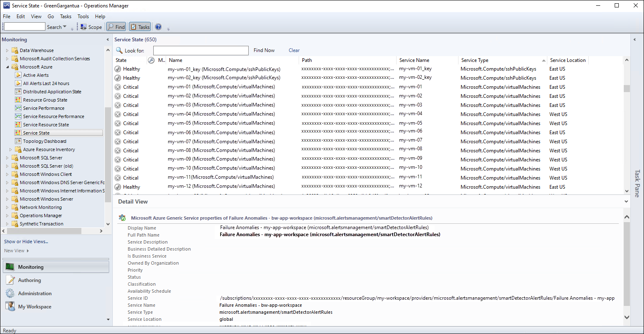Screen dimensions: 644x334
Task: Expand Operations Manager tree node
Action: pyautogui.click(x=7, y=216)
